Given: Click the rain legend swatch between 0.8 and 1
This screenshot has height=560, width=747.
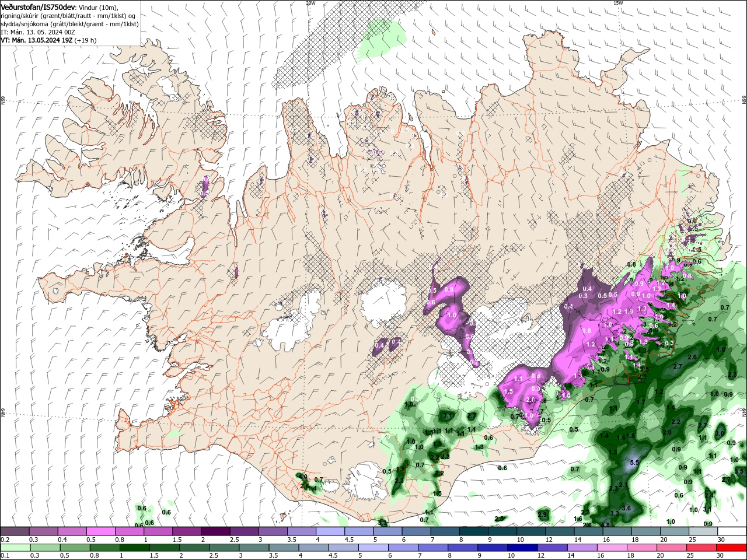Looking at the screenshot, I should pyautogui.click(x=104, y=548).
